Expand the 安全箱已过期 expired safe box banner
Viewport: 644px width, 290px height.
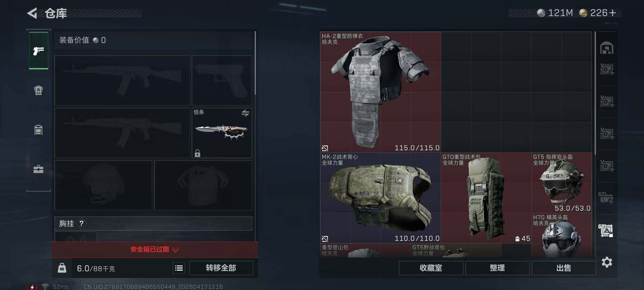pos(155,249)
